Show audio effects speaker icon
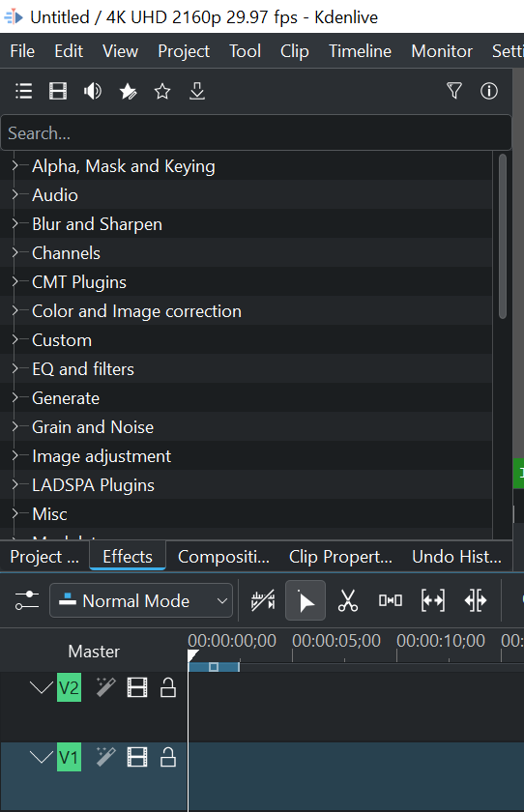Viewport: 524px width, 812px height. click(x=93, y=92)
